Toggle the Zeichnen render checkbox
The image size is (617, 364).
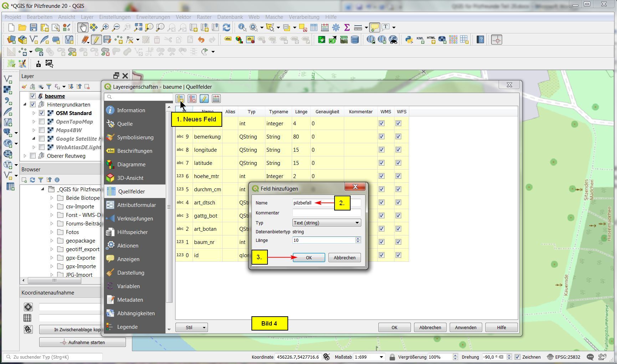[517, 357]
